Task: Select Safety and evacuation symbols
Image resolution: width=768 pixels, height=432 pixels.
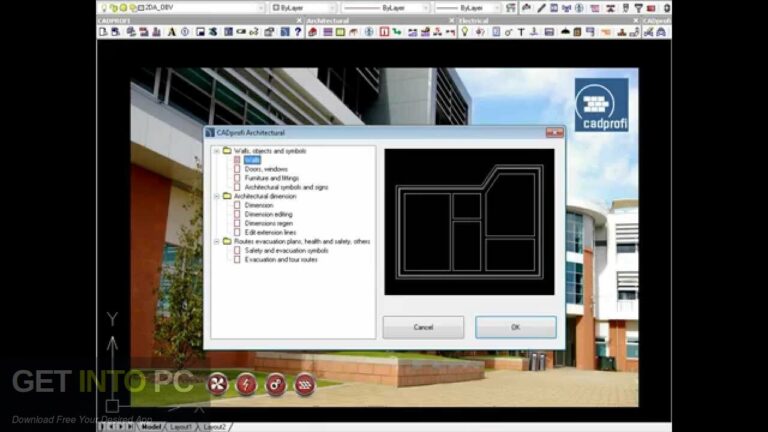Action: [286, 251]
